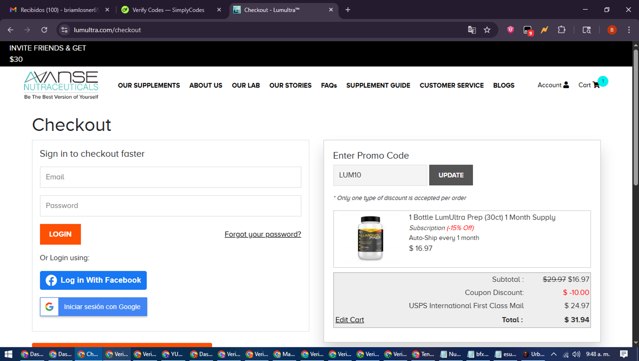
Task: Click INVITE FRIENDS & GET $30 banner
Action: click(48, 53)
